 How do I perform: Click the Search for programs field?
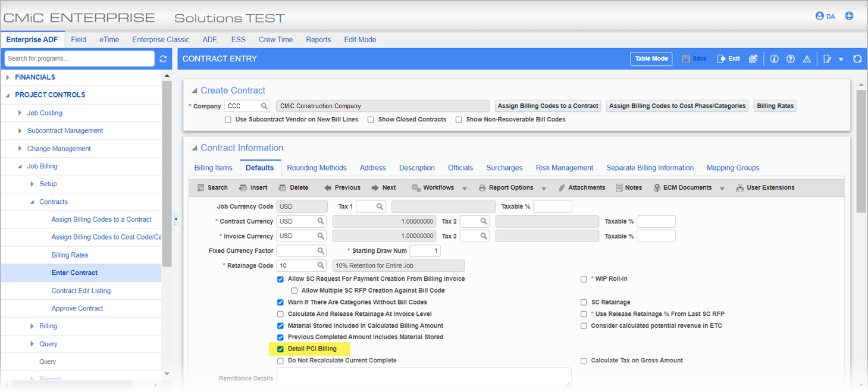click(x=79, y=58)
